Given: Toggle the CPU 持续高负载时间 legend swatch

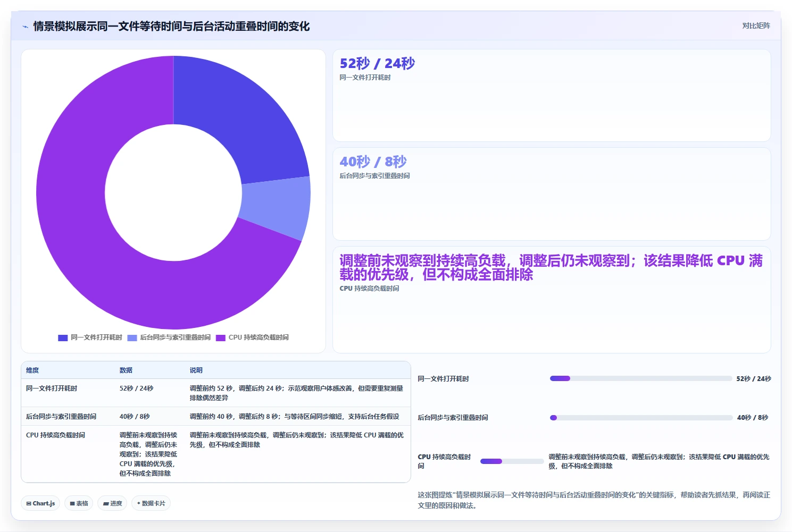Looking at the screenshot, I should pyautogui.click(x=221, y=337).
